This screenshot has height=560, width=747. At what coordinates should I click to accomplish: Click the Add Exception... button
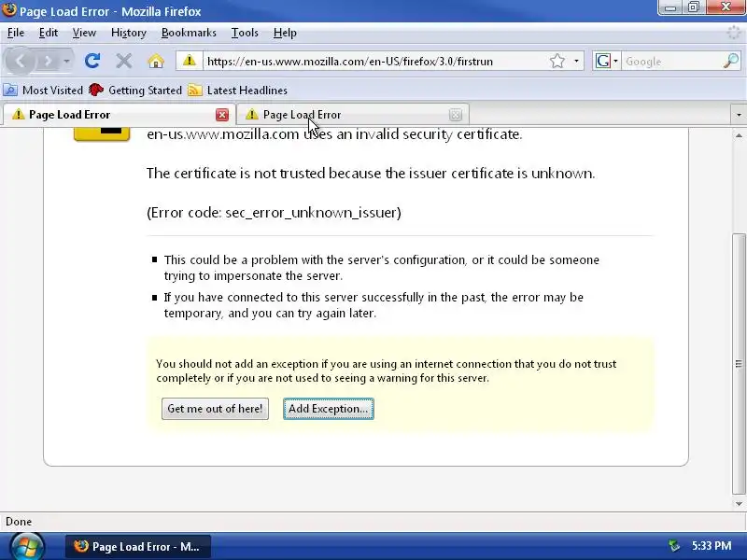pyautogui.click(x=329, y=409)
